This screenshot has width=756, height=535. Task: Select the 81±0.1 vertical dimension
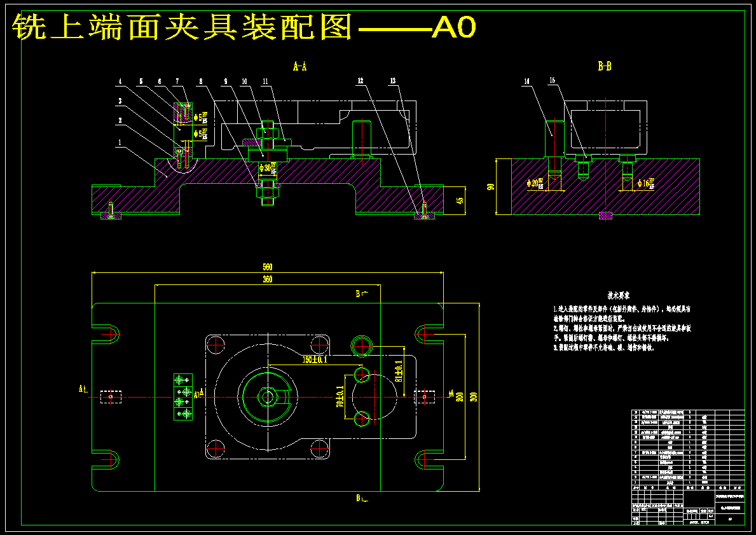[398, 372]
